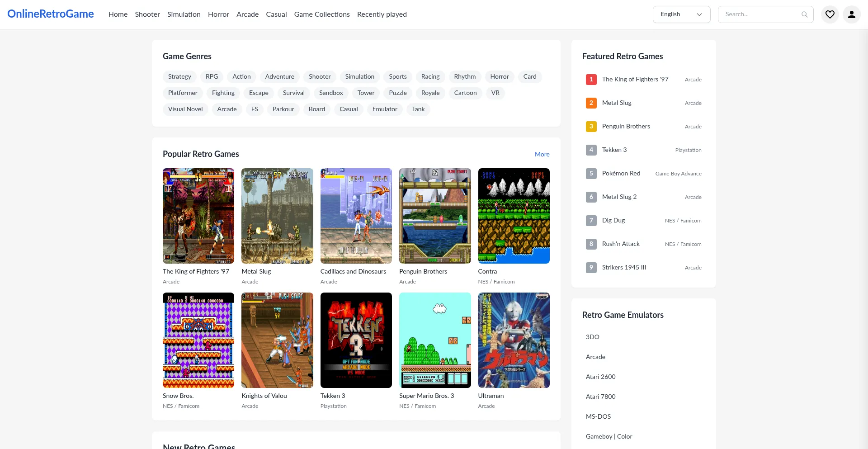Open the Game Collections menu item
Screen dimensions: 868x449
pyautogui.click(x=322, y=14)
